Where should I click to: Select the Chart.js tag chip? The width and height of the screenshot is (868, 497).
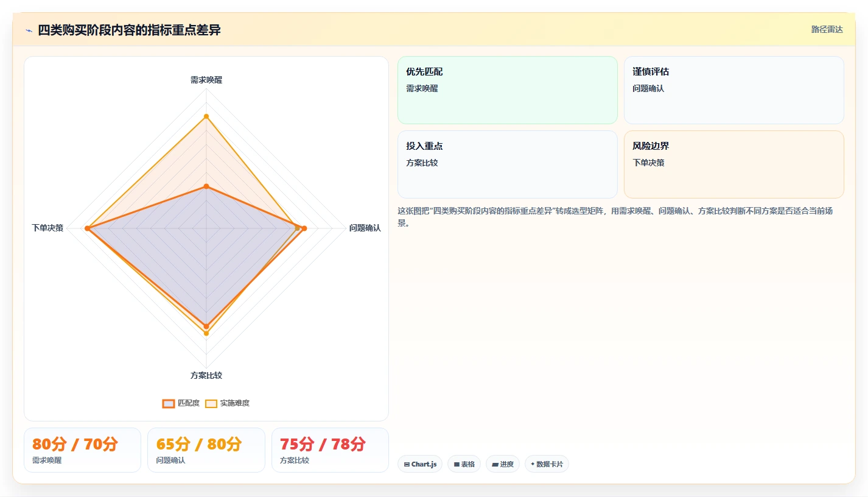(x=420, y=464)
